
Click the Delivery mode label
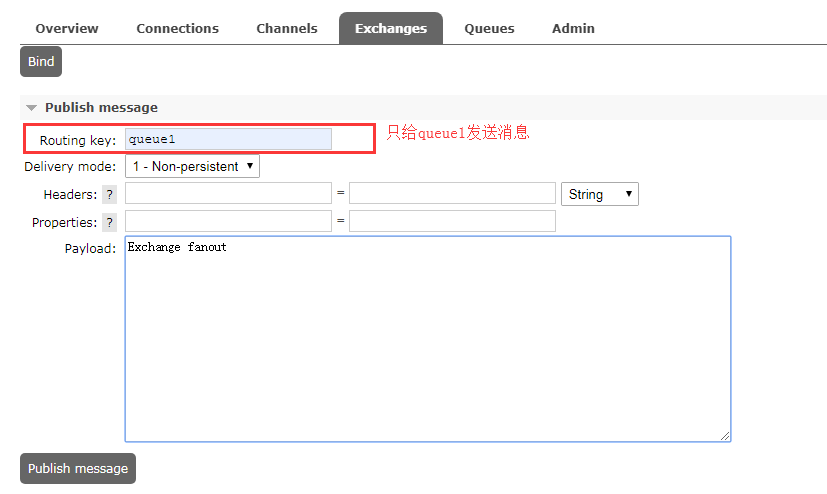tap(70, 167)
